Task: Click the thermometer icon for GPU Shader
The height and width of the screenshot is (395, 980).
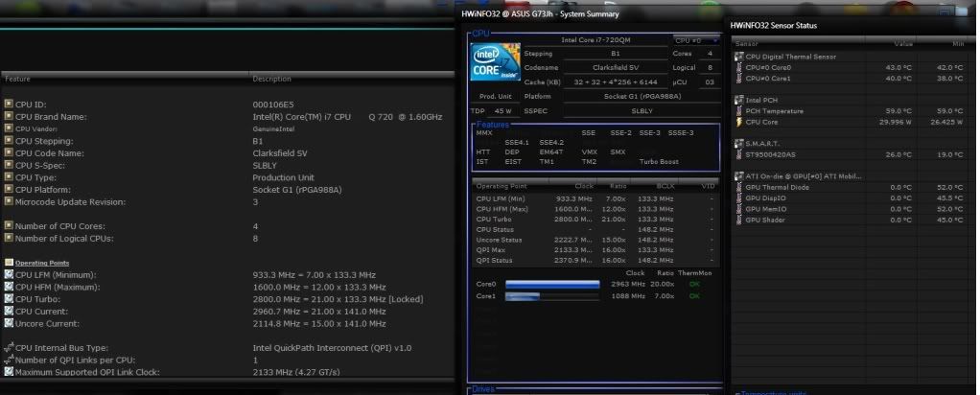Action: 739,220
